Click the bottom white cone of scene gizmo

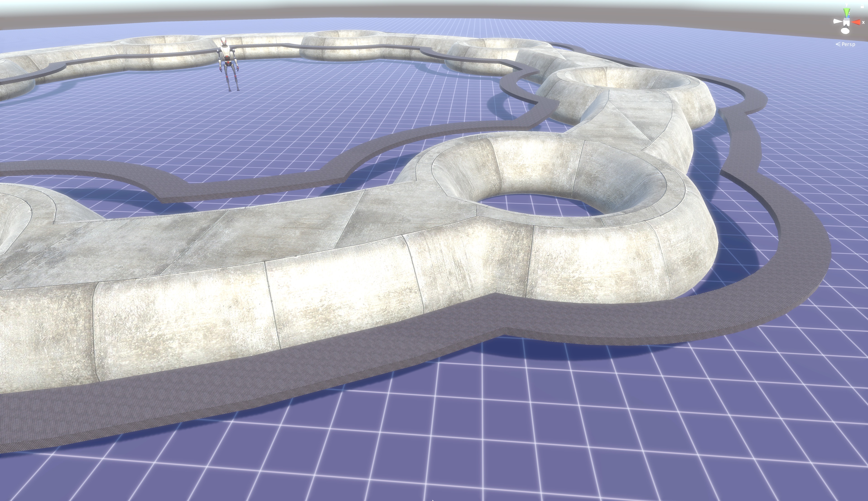coord(845,30)
